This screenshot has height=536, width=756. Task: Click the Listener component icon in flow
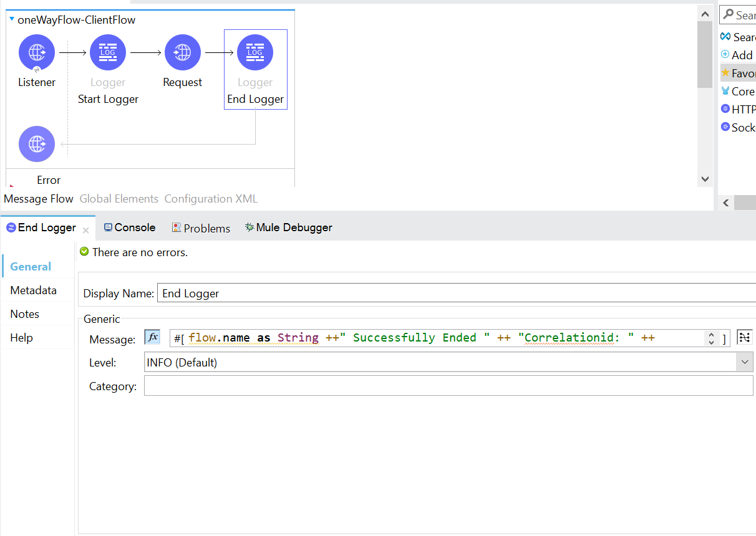(x=37, y=52)
